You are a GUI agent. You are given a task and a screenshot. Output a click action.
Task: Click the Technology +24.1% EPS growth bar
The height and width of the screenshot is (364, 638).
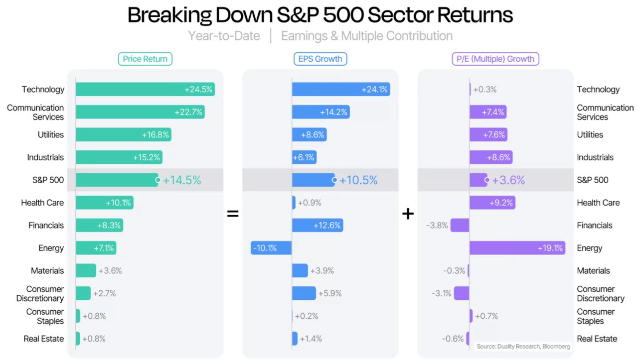pyautogui.click(x=341, y=90)
